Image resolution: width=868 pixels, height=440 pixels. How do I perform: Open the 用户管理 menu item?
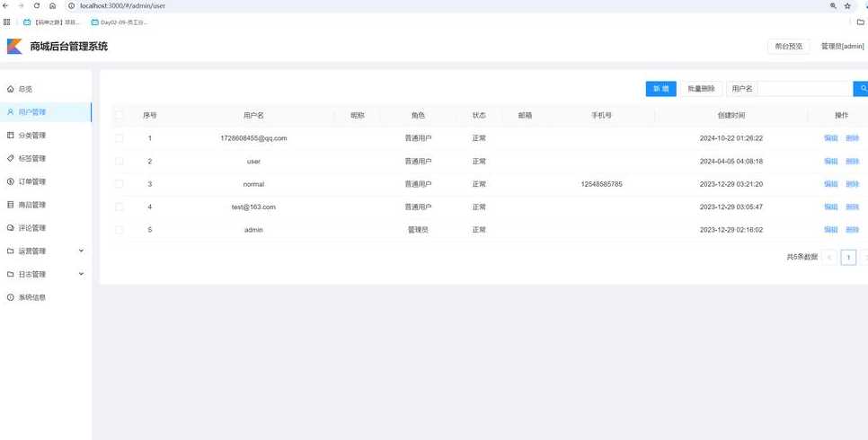[46, 112]
